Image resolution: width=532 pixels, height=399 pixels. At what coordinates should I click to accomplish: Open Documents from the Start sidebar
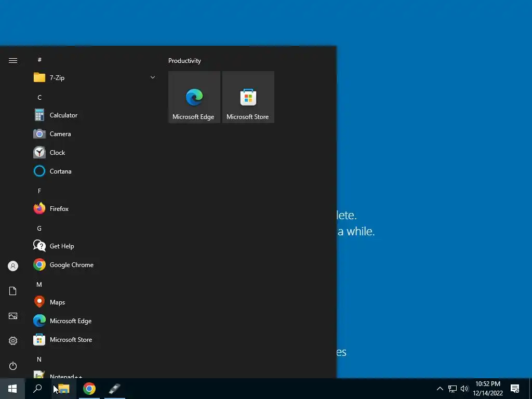13,291
